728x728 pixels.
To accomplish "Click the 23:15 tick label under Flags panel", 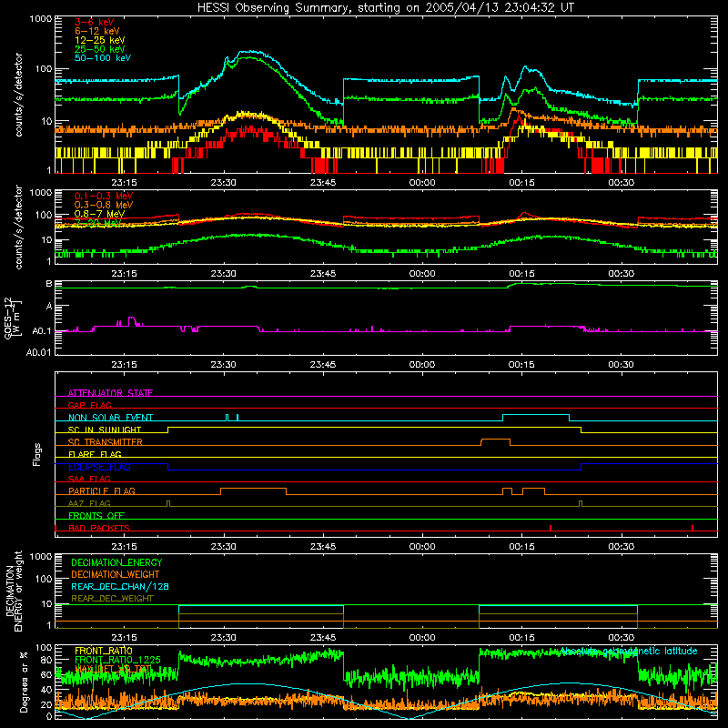I will [124, 547].
